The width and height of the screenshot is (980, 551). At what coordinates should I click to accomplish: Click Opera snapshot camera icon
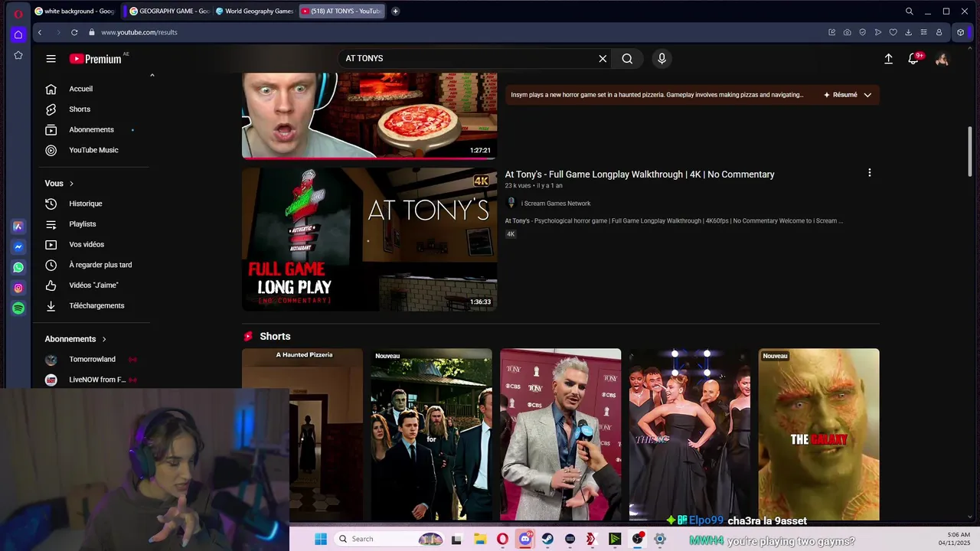847,32
